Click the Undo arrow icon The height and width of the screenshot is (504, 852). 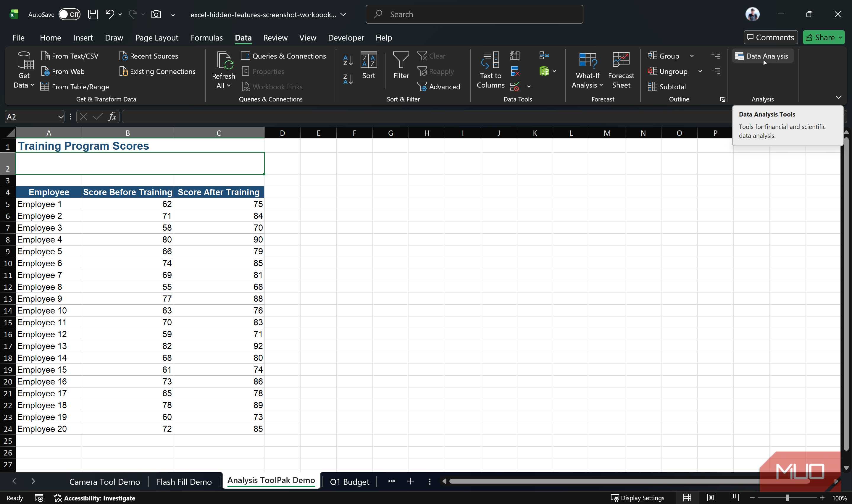click(x=109, y=14)
